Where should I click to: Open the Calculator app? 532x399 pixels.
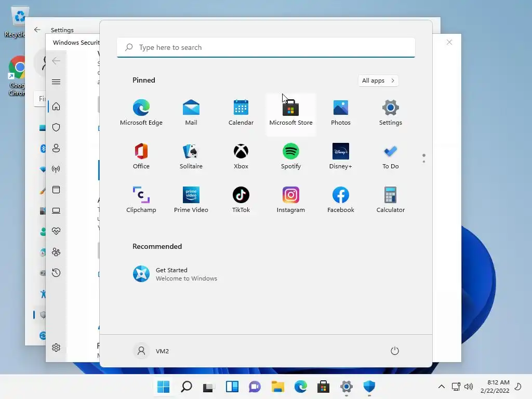point(391,200)
